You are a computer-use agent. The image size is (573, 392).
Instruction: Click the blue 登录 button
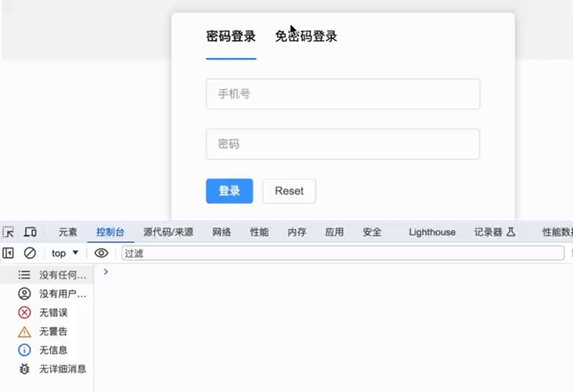(229, 191)
